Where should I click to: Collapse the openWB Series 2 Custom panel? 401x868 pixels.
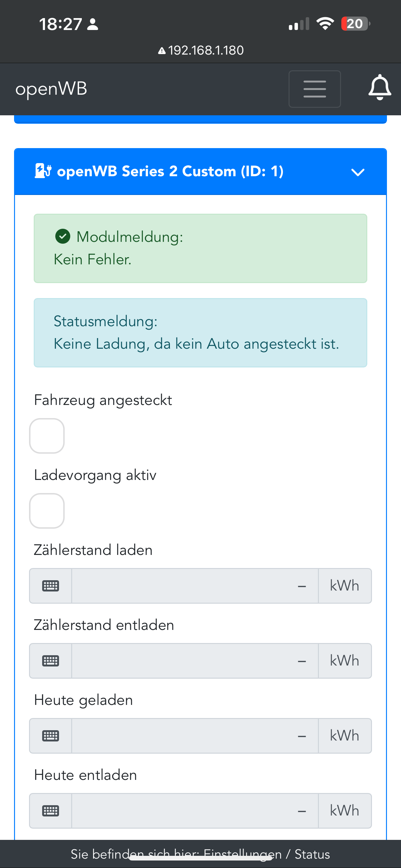click(358, 172)
